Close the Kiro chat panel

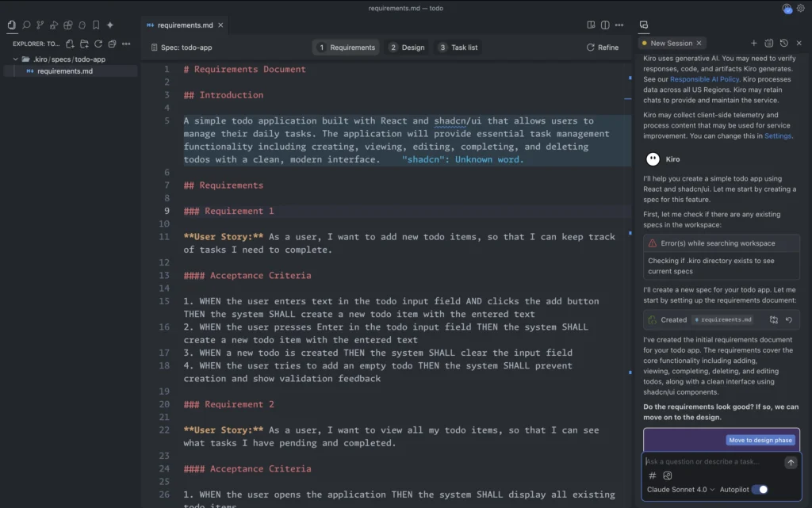point(799,44)
